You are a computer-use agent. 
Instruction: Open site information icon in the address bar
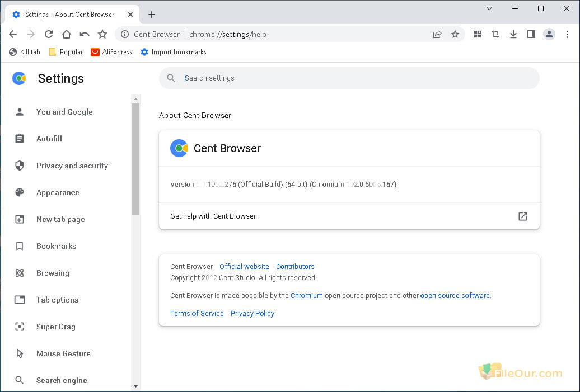tap(125, 34)
